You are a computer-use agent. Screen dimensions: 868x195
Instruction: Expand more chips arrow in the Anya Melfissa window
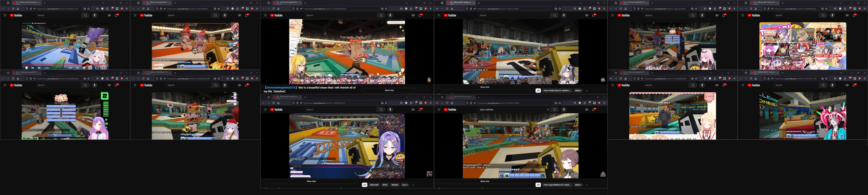tap(587, 185)
